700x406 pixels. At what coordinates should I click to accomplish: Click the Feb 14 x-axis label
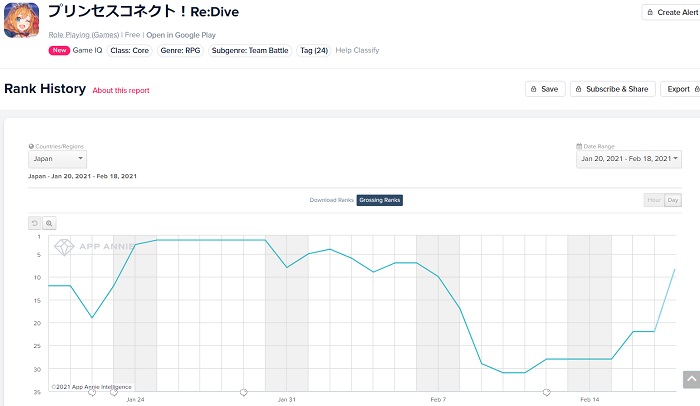590,400
